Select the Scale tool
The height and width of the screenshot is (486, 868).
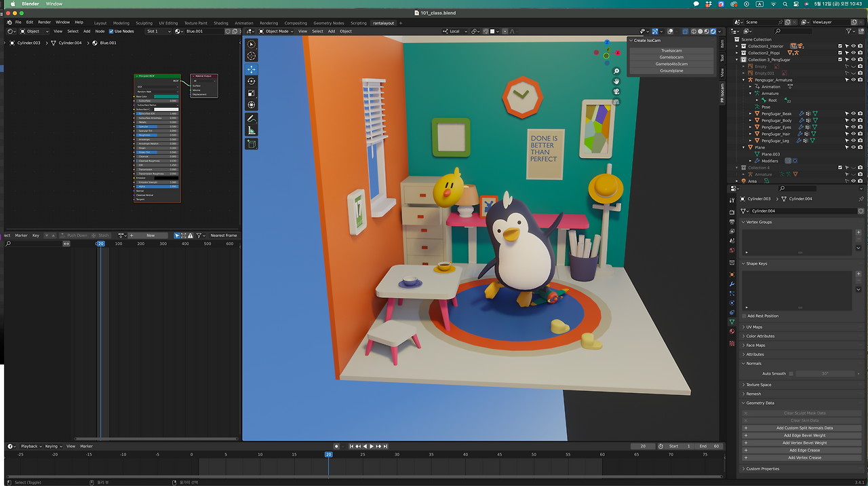(x=252, y=93)
